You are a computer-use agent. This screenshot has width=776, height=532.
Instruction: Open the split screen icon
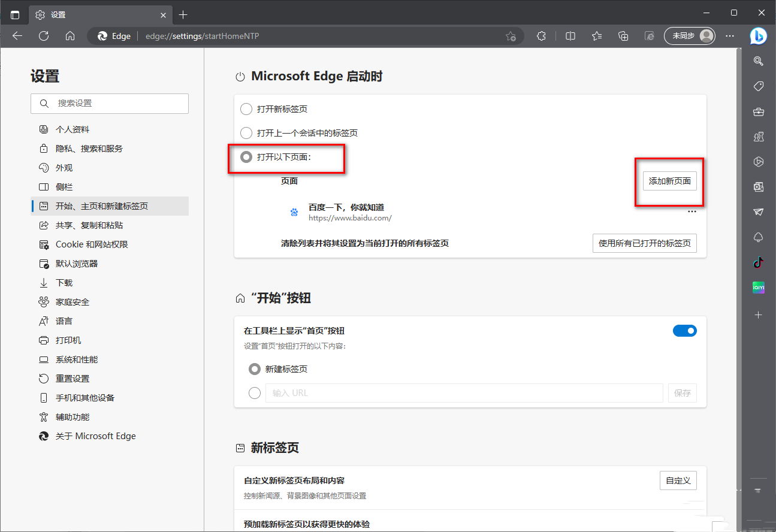point(570,36)
